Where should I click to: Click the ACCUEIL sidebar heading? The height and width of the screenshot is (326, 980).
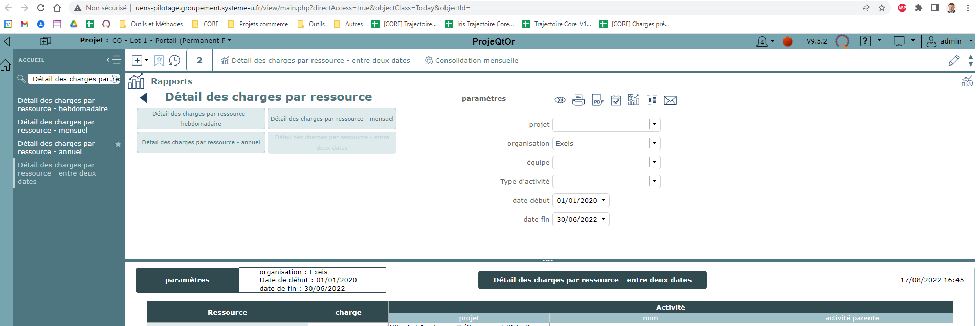click(x=32, y=60)
